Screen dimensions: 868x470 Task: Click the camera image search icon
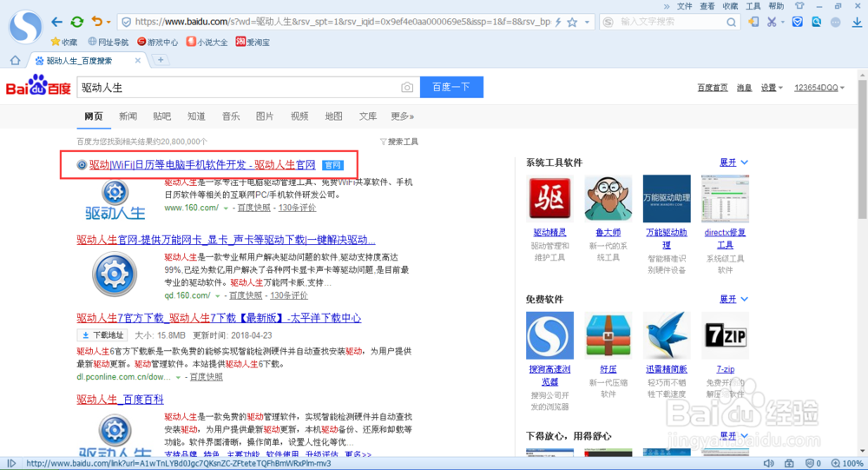pos(407,88)
